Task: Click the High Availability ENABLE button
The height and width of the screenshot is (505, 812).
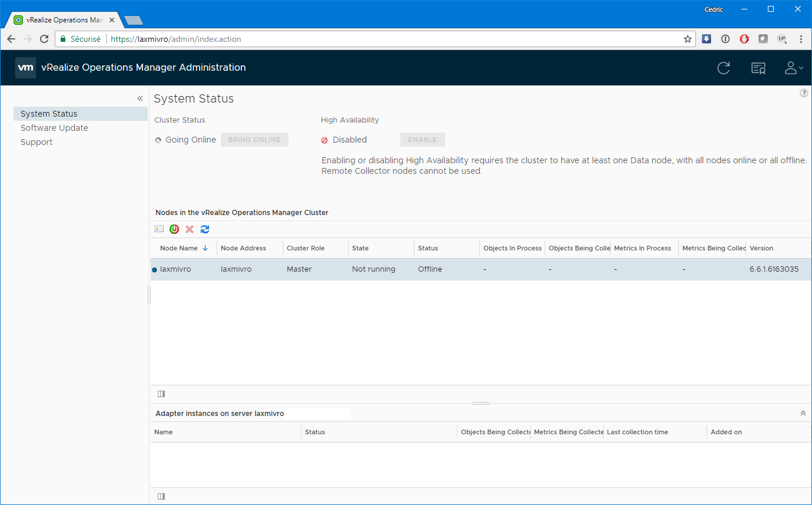Action: pos(422,140)
